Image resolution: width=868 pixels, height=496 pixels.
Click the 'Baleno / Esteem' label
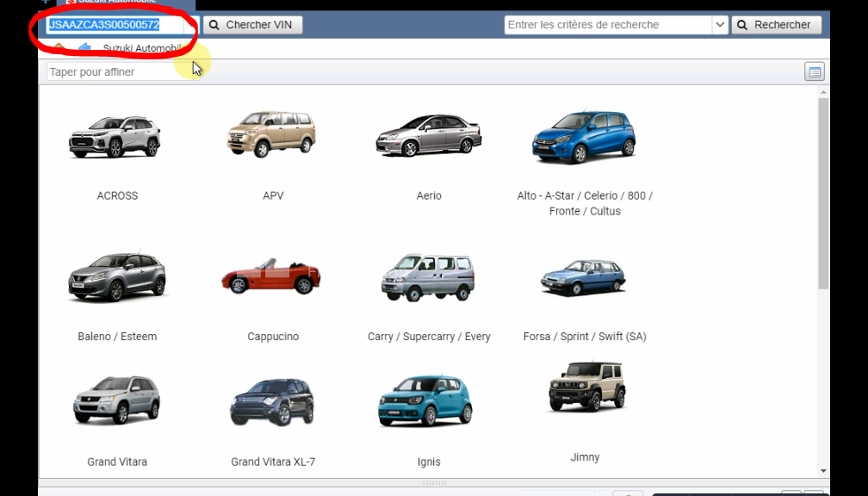(117, 337)
